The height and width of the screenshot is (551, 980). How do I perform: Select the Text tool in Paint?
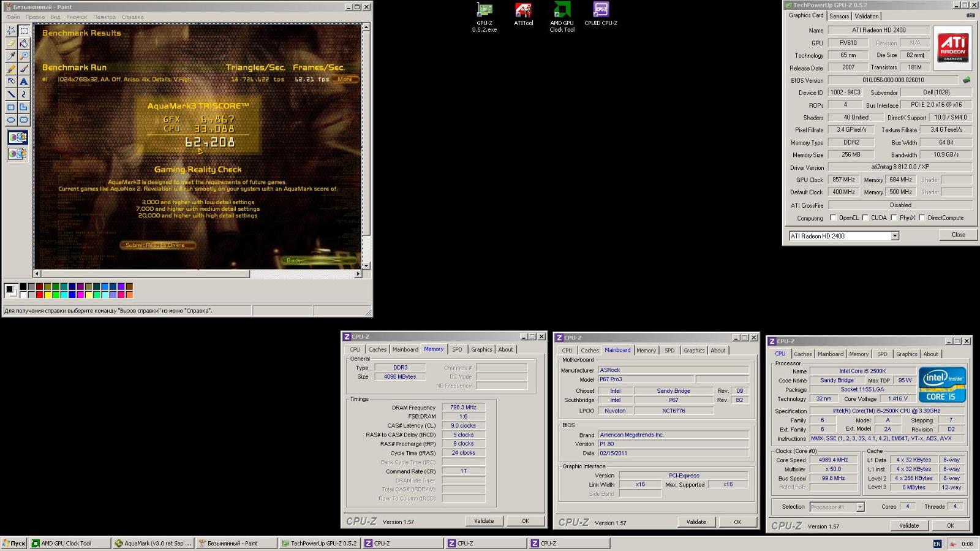pos(24,82)
